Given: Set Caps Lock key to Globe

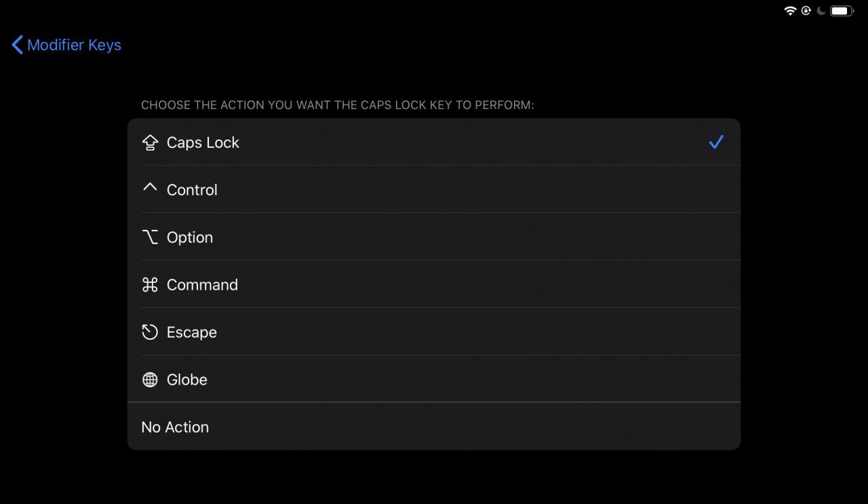Looking at the screenshot, I should (x=434, y=379).
